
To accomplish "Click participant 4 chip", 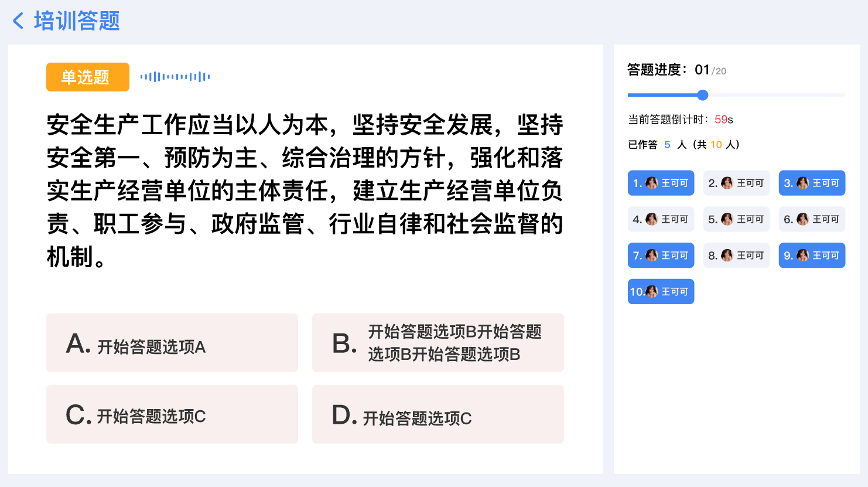I will 661,219.
